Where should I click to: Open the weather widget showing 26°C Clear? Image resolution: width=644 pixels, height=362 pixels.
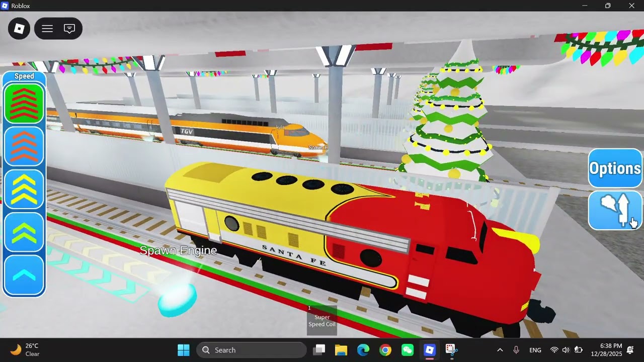tap(25, 350)
